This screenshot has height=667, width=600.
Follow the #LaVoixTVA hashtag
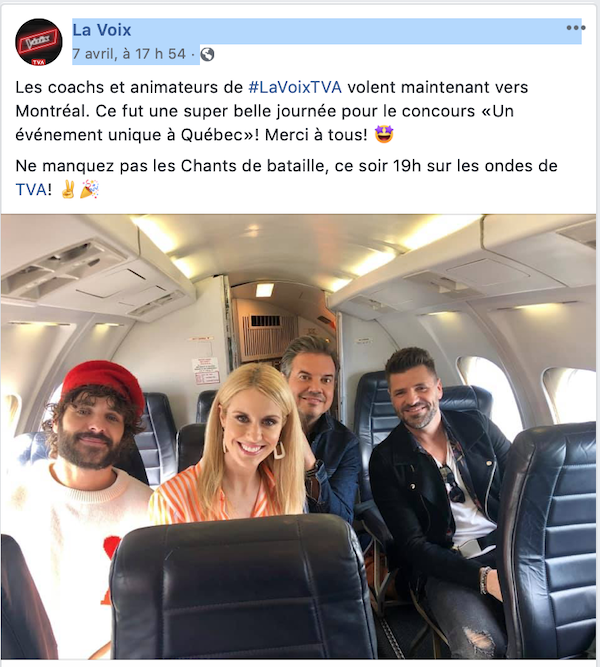tap(295, 87)
